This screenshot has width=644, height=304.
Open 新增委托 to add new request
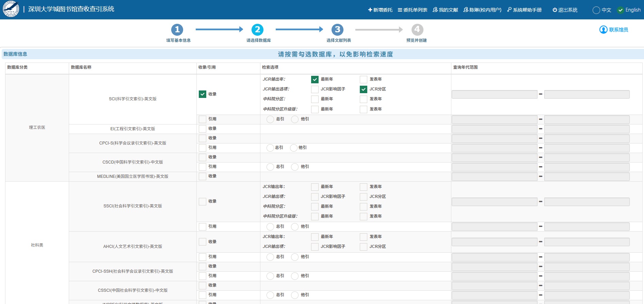380,10
